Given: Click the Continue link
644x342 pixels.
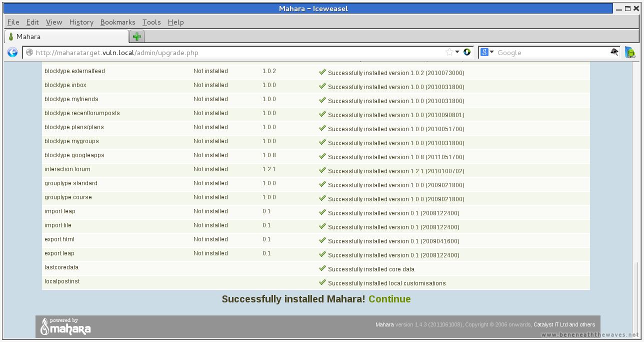Looking at the screenshot, I should pyautogui.click(x=389, y=299).
